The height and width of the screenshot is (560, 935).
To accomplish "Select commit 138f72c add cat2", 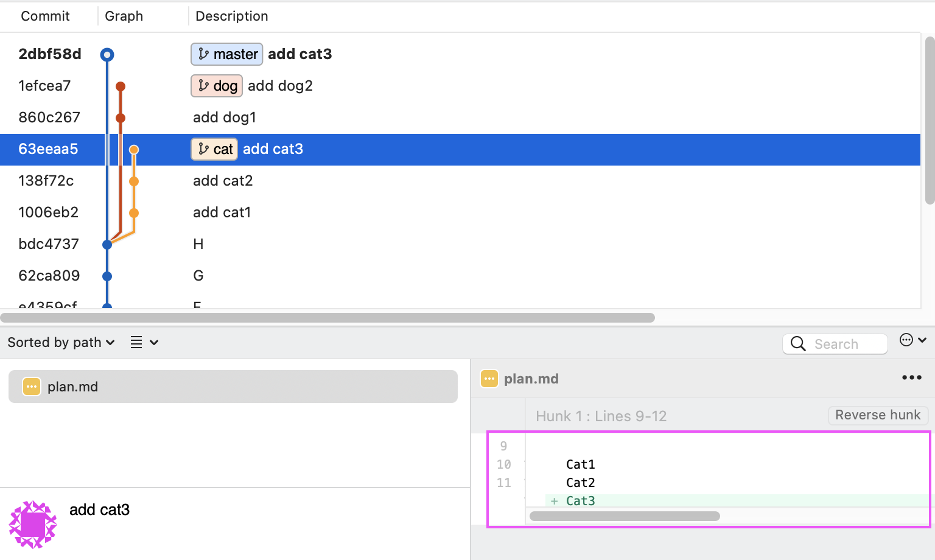I will coord(460,181).
